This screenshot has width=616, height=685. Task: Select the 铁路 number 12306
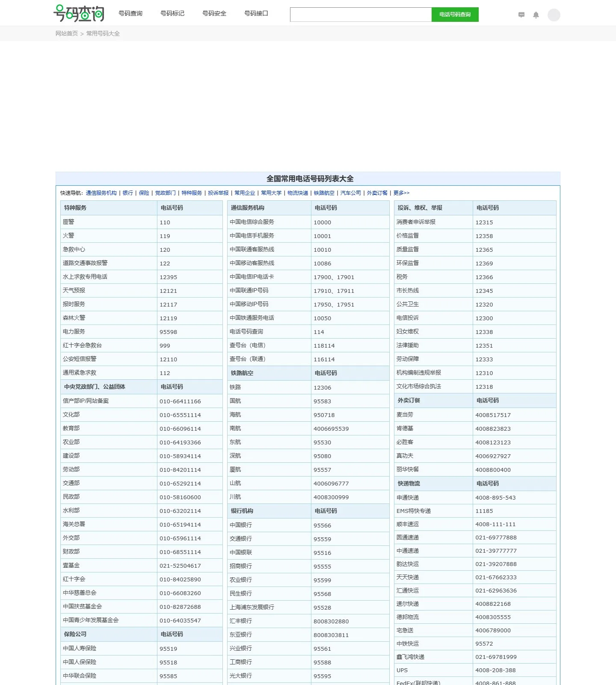click(x=322, y=387)
